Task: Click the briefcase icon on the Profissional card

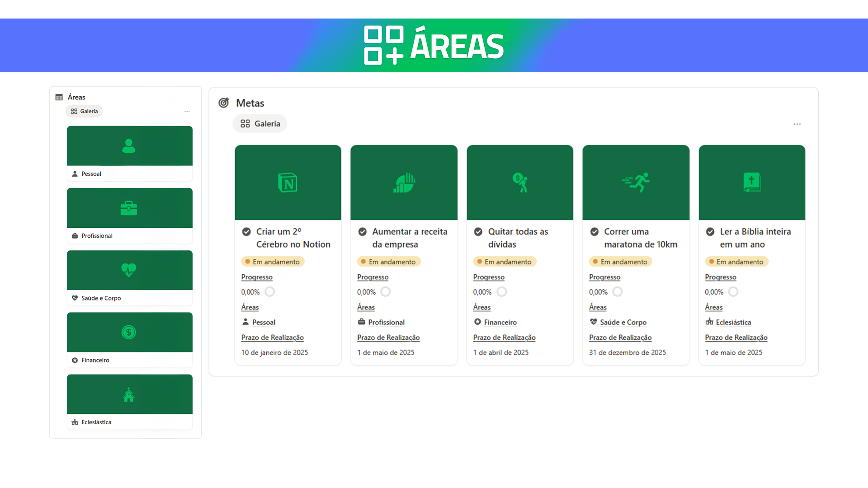Action: [x=129, y=208]
